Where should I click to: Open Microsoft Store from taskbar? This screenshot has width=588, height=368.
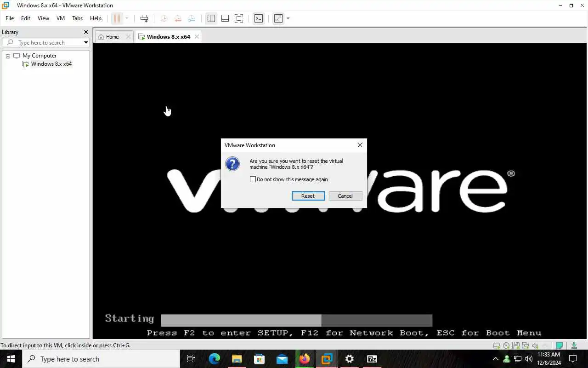tap(260, 359)
